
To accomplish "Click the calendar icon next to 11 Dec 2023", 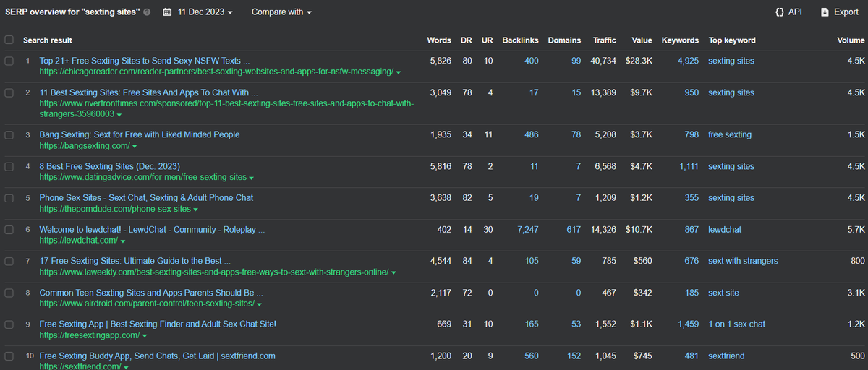I will (x=167, y=12).
